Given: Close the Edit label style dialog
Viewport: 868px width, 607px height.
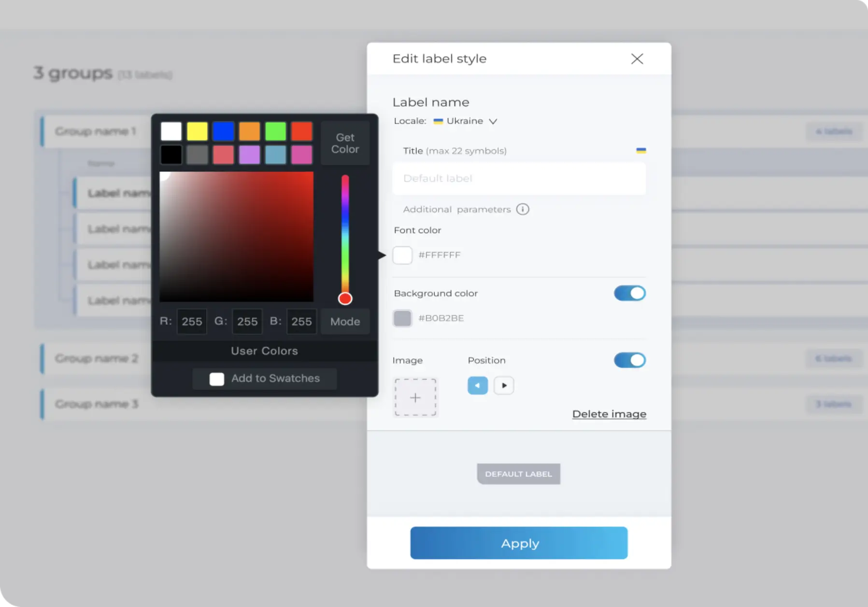Looking at the screenshot, I should (x=637, y=59).
